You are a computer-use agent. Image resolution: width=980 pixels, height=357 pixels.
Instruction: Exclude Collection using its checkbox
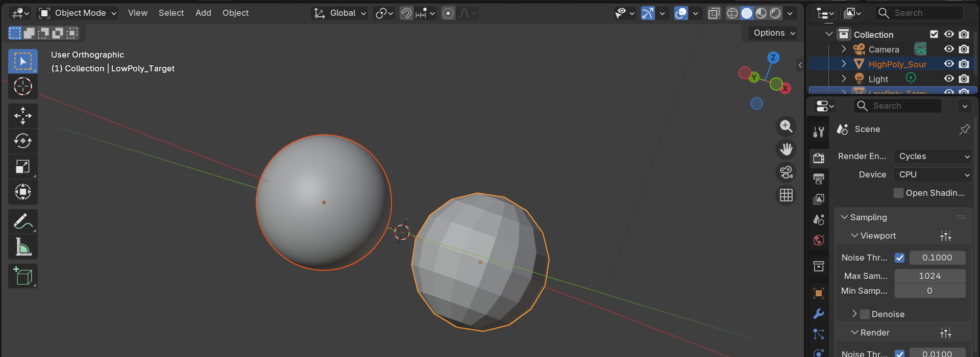tap(934, 34)
